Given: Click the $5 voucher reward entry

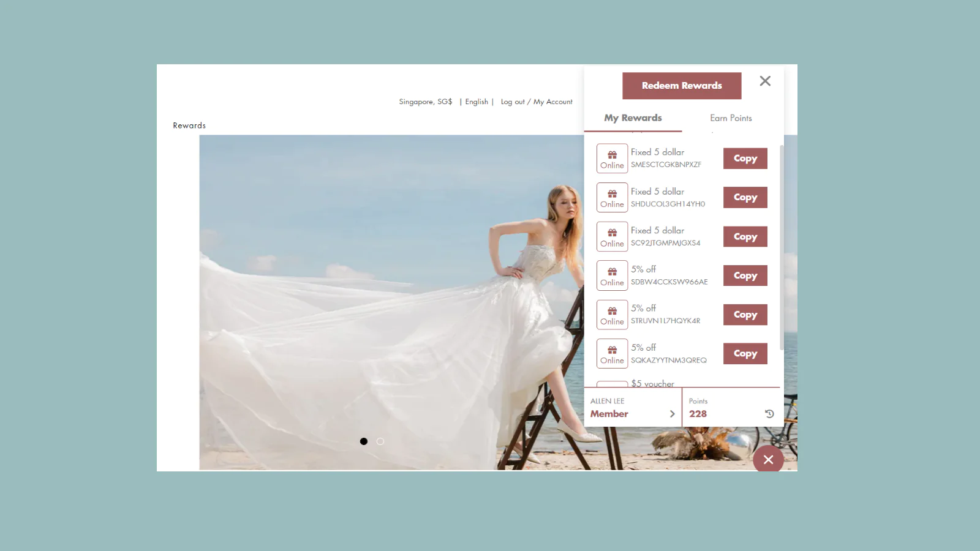Looking at the screenshot, I should tap(653, 383).
